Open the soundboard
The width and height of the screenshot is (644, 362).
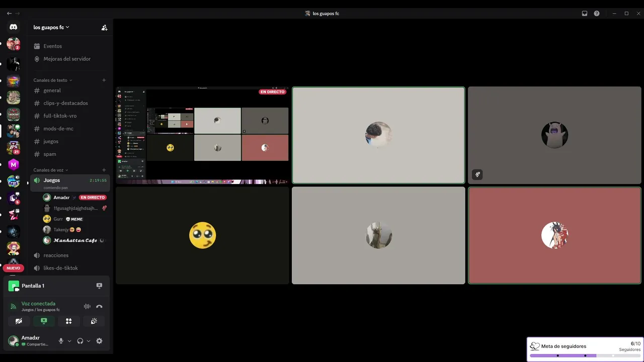94,321
